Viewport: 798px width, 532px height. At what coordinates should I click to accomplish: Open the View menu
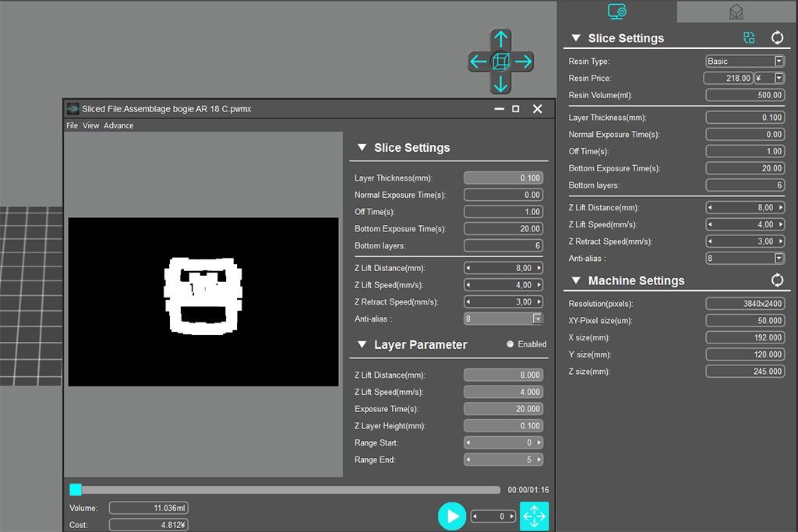(90, 125)
